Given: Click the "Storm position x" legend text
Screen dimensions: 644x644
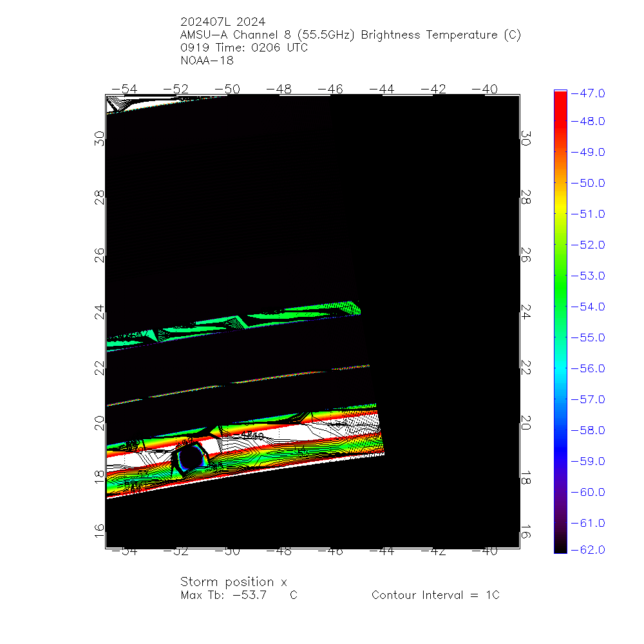Looking at the screenshot, I should click(x=233, y=582).
